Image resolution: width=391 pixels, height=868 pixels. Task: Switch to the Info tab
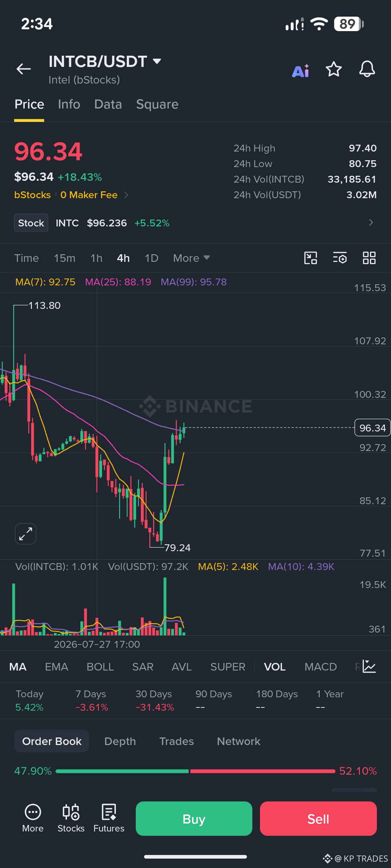[x=69, y=104]
